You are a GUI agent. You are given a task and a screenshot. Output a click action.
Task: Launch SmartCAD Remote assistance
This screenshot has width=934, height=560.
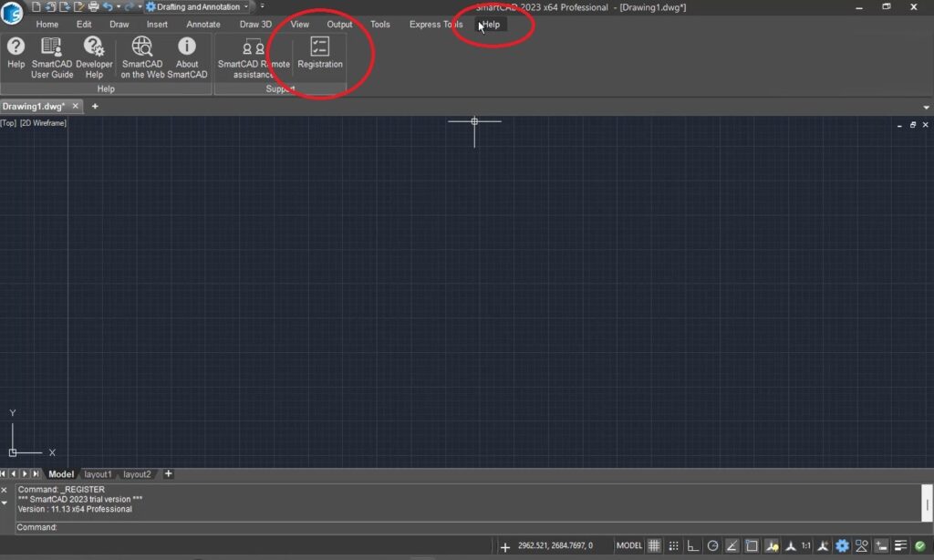(253, 57)
